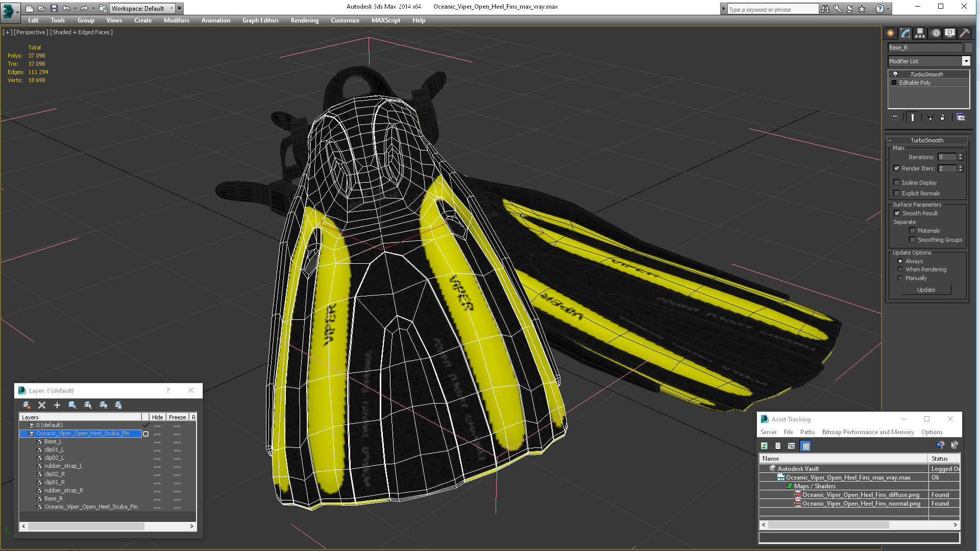Click the binoculars search icon
Viewport: 980px width, 551px height.
[825, 9]
